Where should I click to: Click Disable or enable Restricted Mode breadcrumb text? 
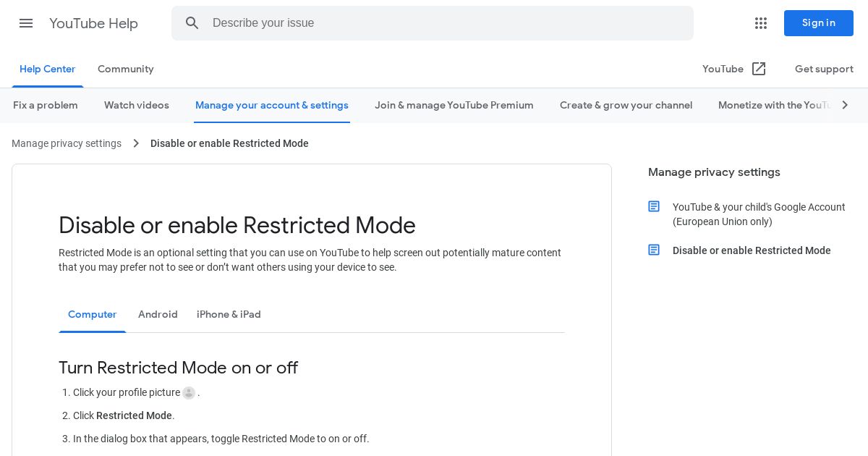click(229, 143)
